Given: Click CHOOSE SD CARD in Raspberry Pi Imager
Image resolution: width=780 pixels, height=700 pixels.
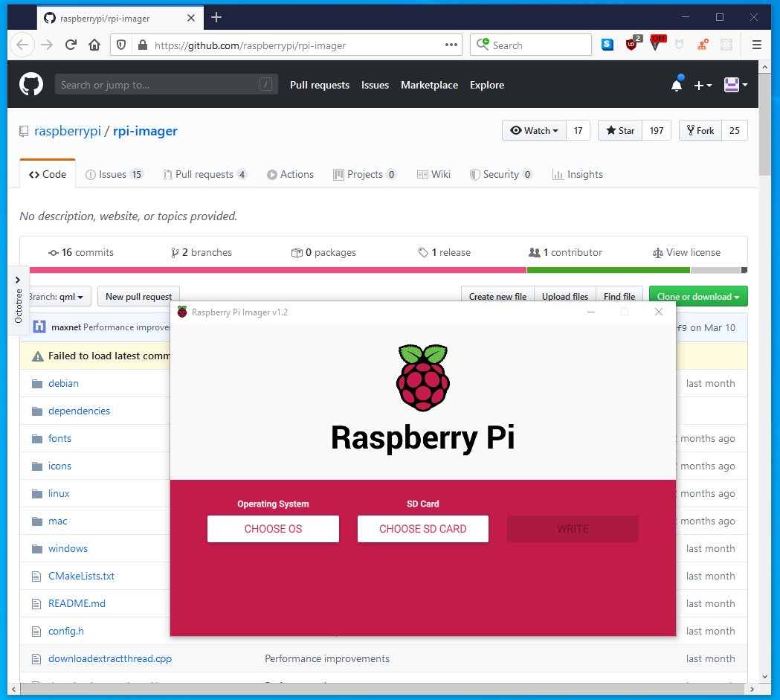Looking at the screenshot, I should [422, 528].
